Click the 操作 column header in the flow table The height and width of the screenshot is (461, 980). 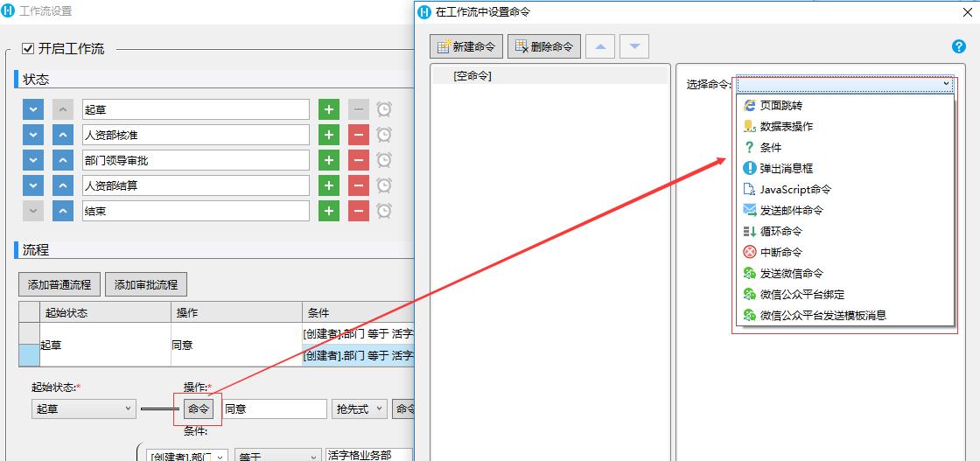point(236,312)
